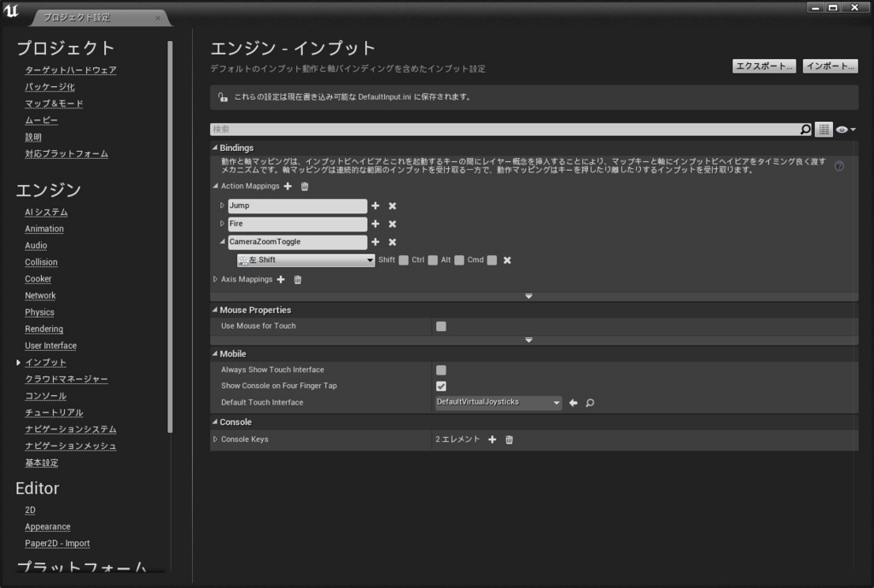This screenshot has width=874, height=588.
Task: Collapse the Action Mappings list
Action: [x=216, y=186]
